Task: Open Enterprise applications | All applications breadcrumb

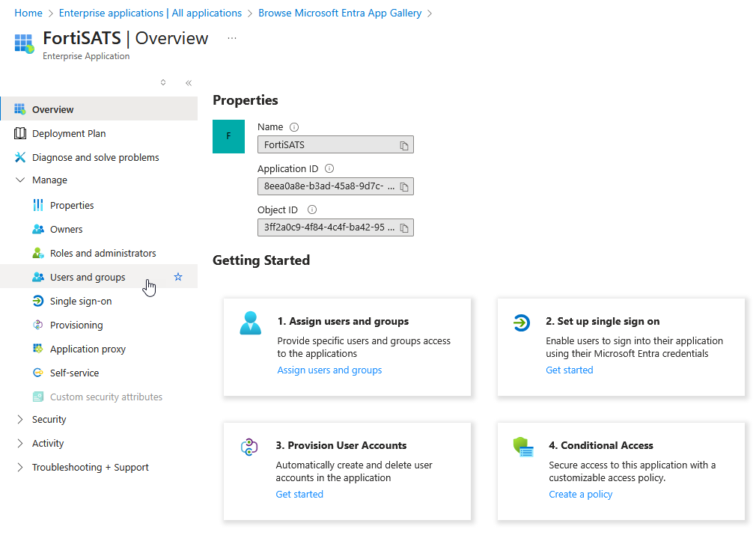Action: [150, 13]
